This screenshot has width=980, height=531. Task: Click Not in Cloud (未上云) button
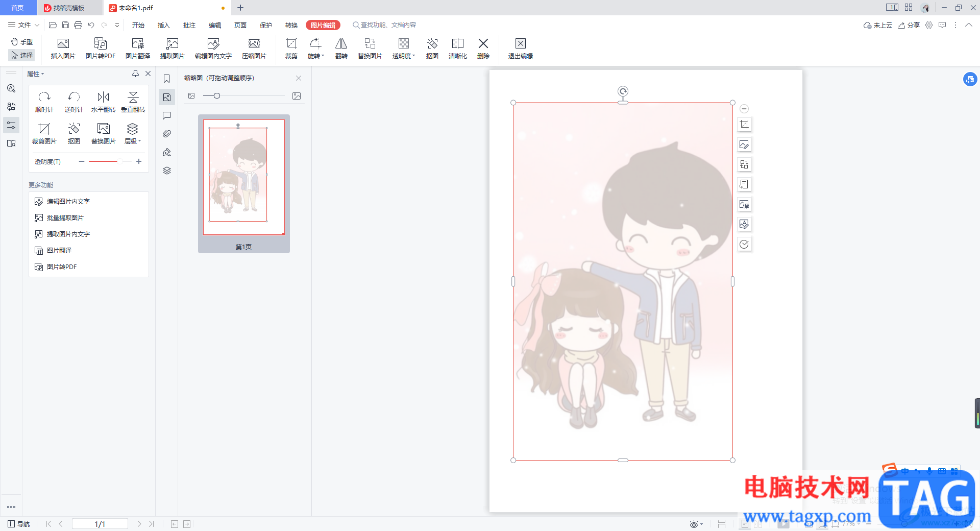click(878, 25)
